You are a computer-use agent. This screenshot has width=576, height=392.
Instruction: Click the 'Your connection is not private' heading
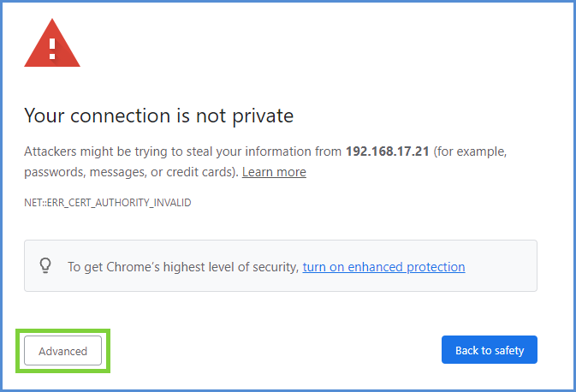[158, 116]
